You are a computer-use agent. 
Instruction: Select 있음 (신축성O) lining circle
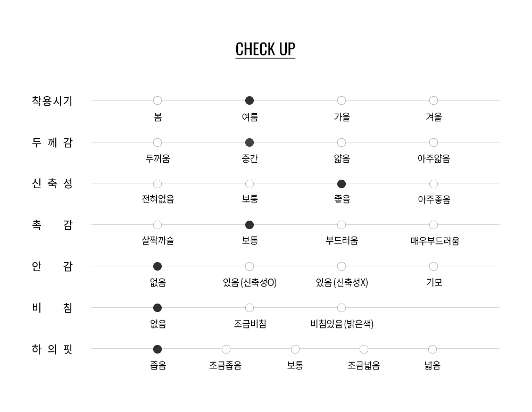[x=250, y=266]
